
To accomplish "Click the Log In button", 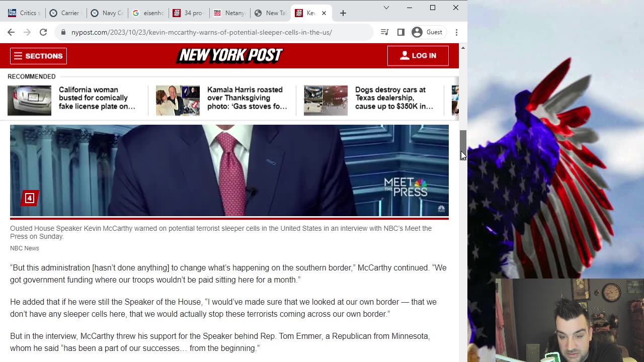I will 418,56.
